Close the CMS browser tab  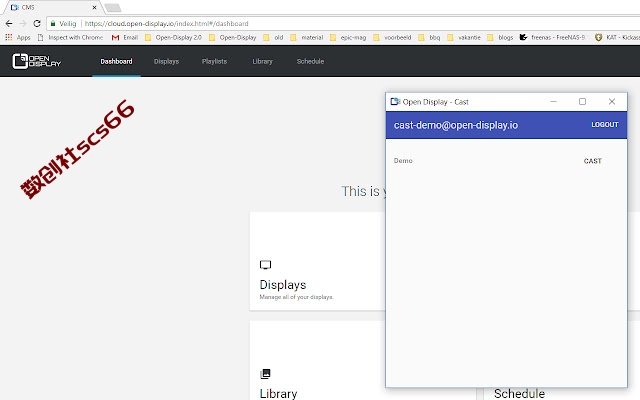point(94,7)
